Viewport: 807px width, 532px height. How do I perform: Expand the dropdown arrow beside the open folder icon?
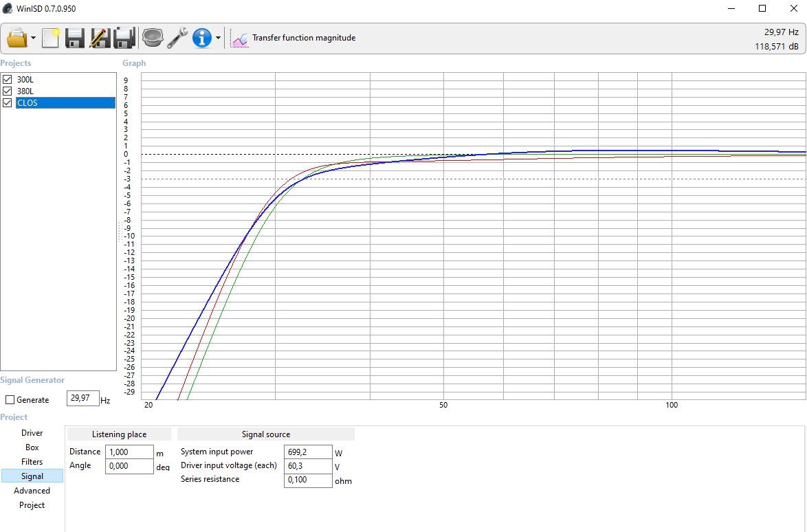(x=34, y=38)
